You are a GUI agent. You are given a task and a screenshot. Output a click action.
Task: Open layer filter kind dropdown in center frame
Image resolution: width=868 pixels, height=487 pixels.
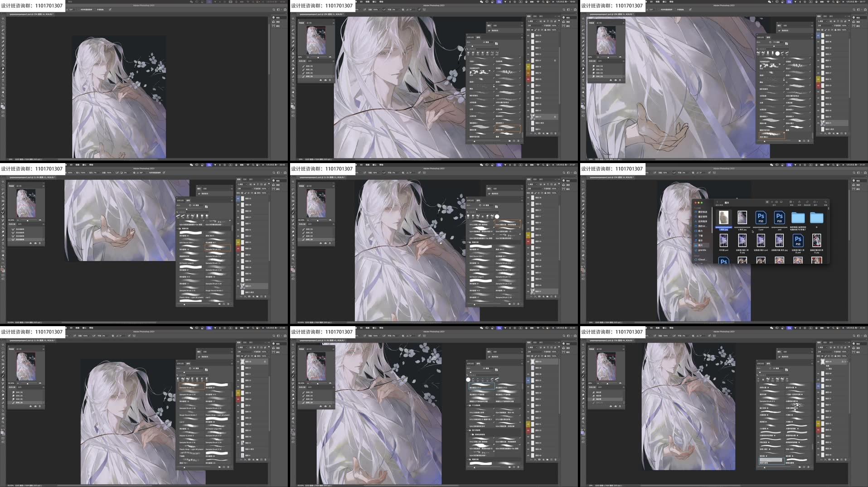pyautogui.click(x=532, y=184)
